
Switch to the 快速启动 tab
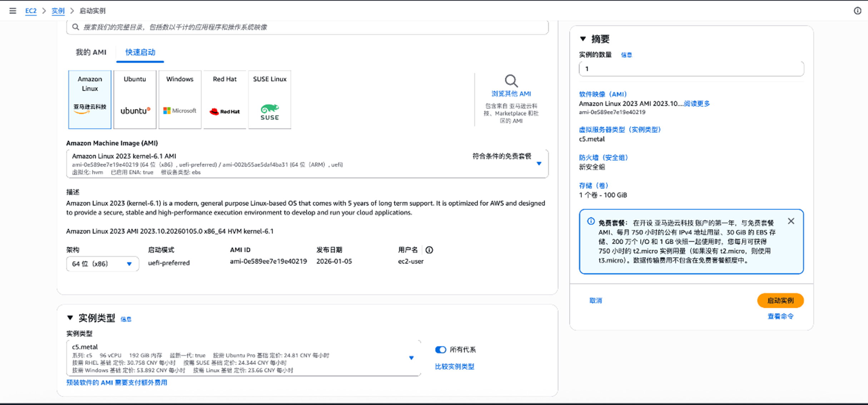[x=140, y=52]
